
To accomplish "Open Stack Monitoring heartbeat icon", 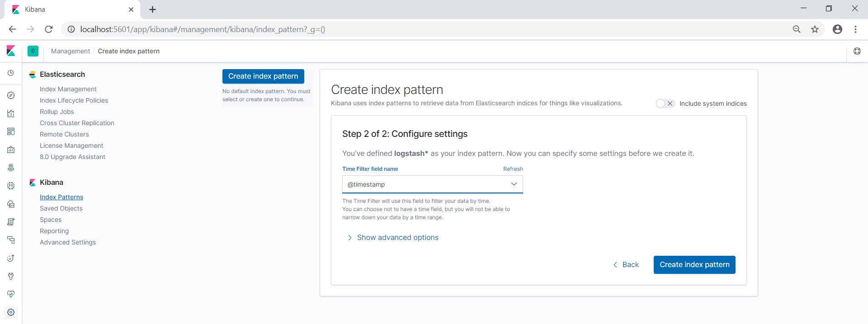I will (11, 294).
